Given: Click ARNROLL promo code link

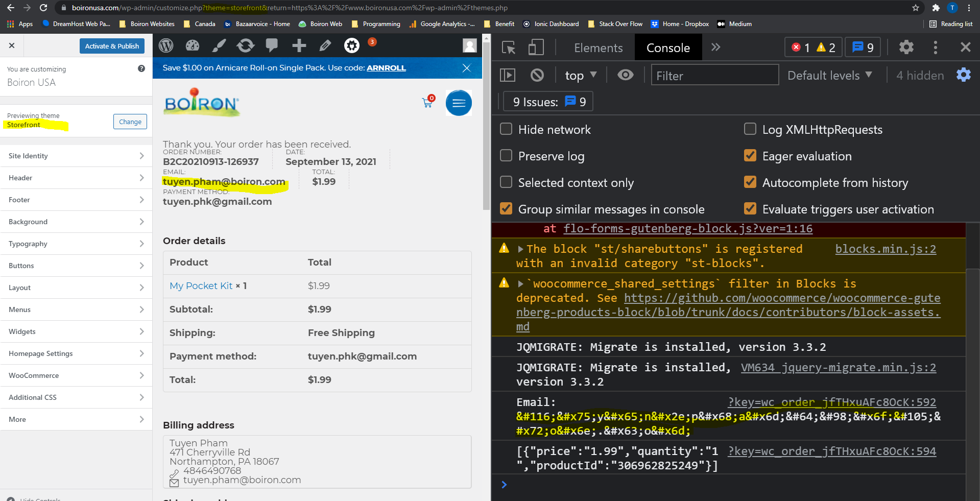Looking at the screenshot, I should (386, 68).
